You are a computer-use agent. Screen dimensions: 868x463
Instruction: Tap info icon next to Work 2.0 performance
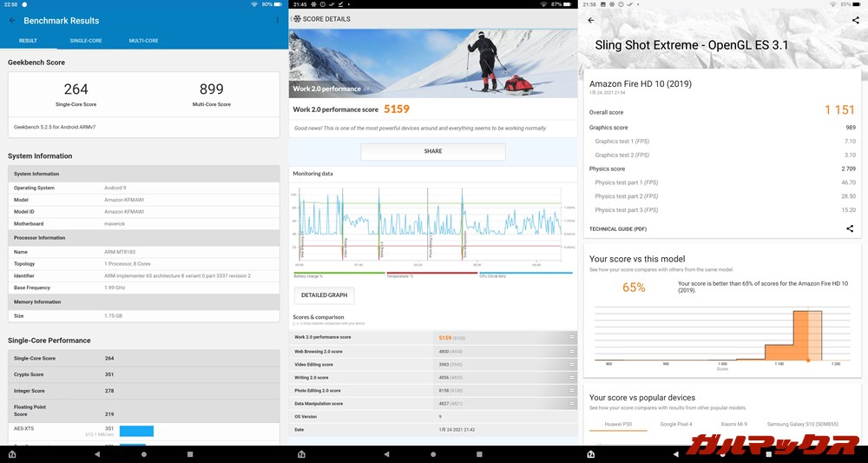(x=366, y=89)
